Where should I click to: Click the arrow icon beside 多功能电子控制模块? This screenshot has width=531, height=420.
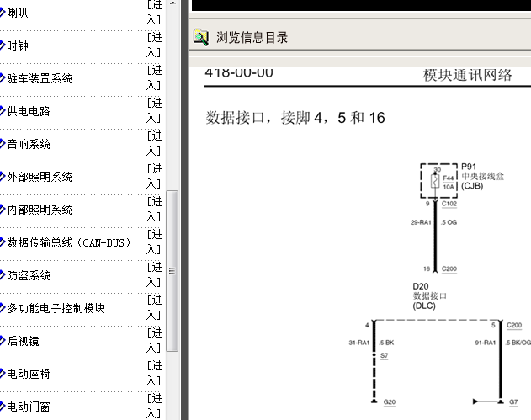tap(3, 309)
